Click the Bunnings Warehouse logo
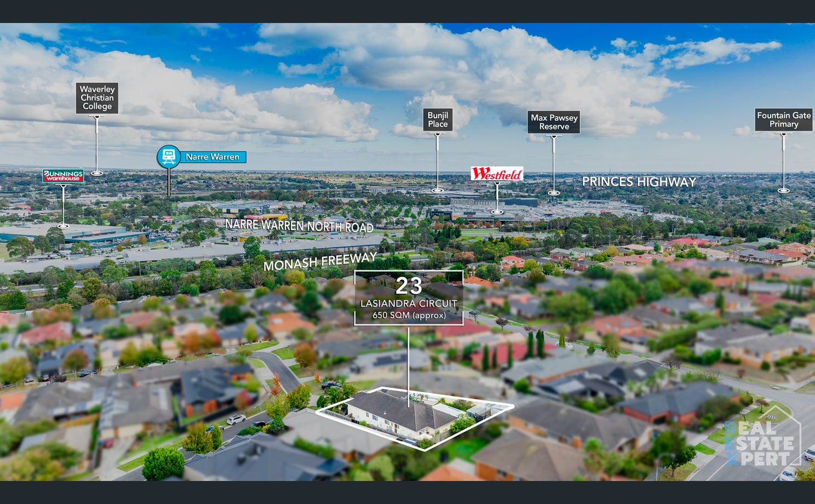 64,176
